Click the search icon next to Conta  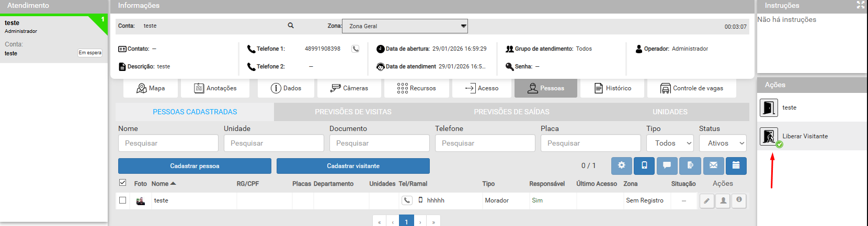(291, 26)
